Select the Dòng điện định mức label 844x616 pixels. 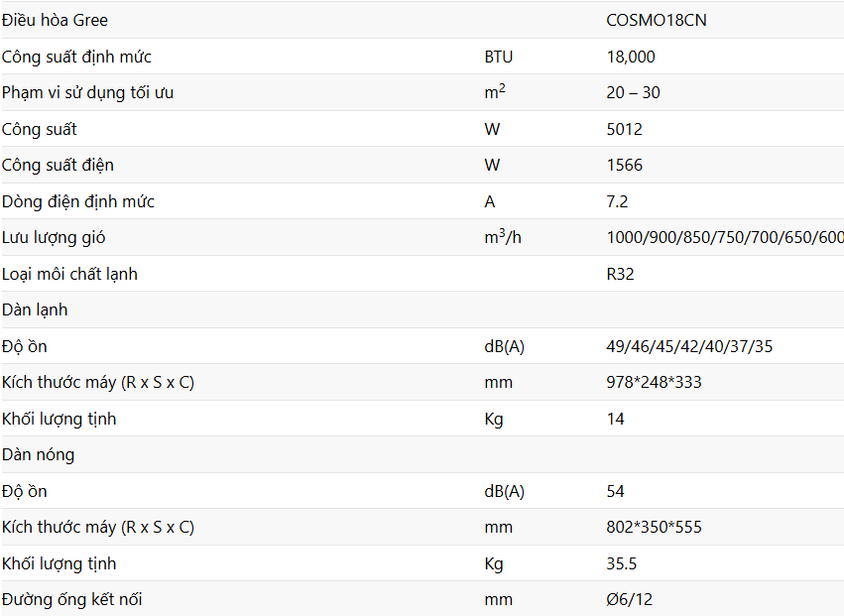[78, 201]
